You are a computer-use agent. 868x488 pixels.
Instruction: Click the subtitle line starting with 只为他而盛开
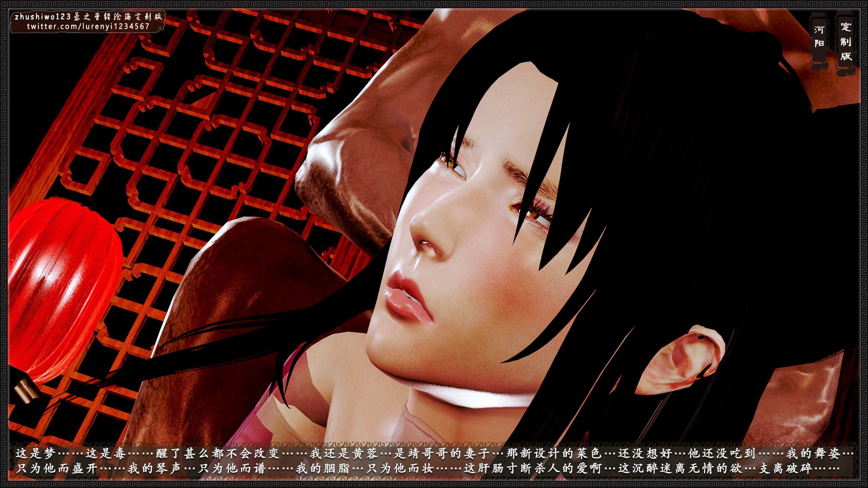428,468
